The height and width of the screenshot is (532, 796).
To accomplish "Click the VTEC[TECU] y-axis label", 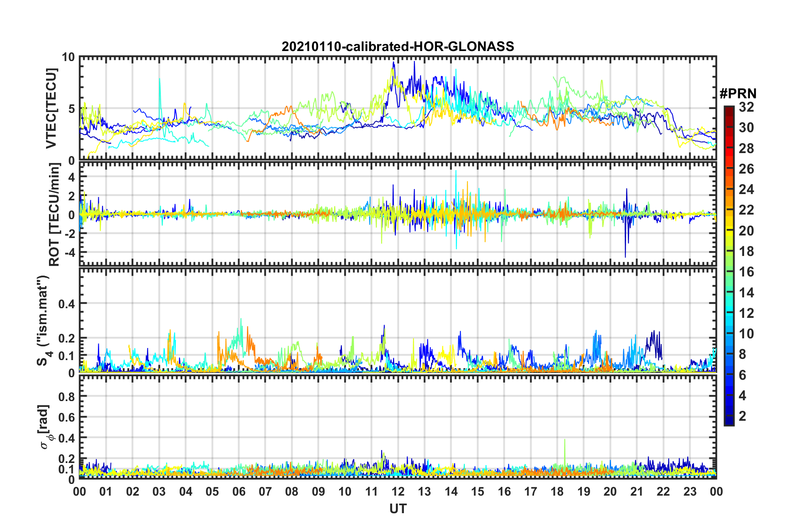I will 51,109.
